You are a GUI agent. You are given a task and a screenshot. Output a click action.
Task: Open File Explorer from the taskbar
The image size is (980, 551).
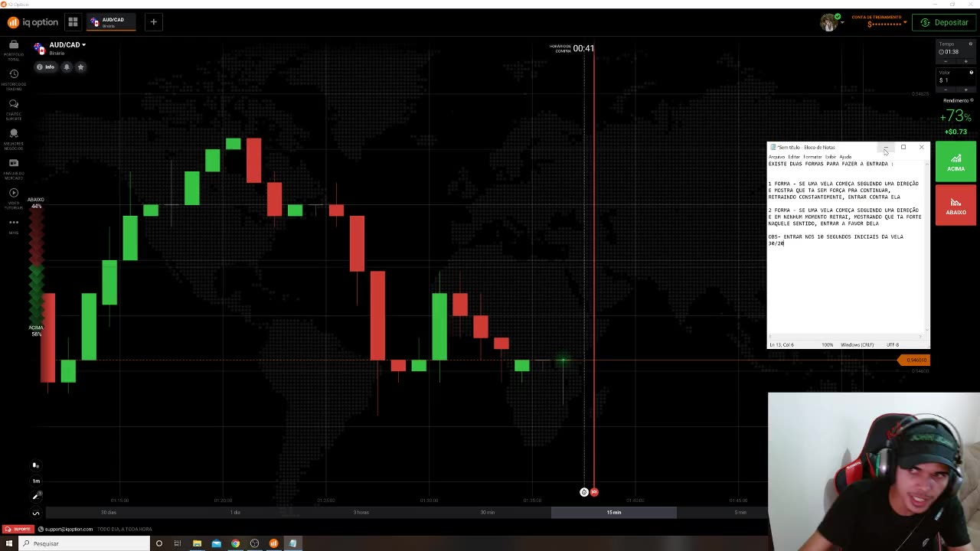(x=197, y=543)
